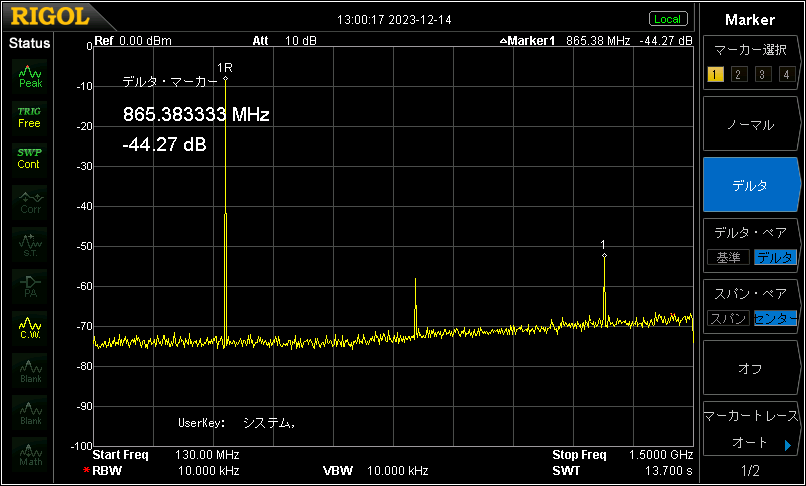The width and height of the screenshot is (806, 486).
Task: Click the Corr status icon
Action: [30, 203]
